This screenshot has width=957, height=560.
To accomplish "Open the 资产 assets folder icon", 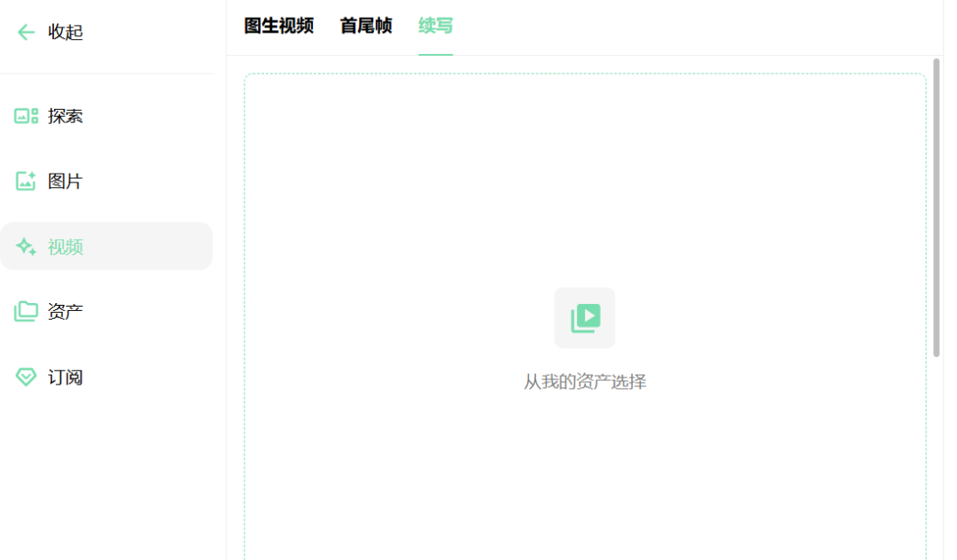I will point(27,311).
